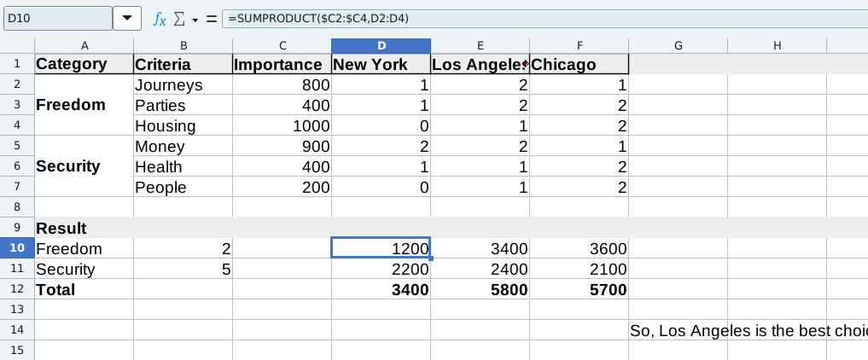
Task: Select column E header
Action: coord(481,46)
